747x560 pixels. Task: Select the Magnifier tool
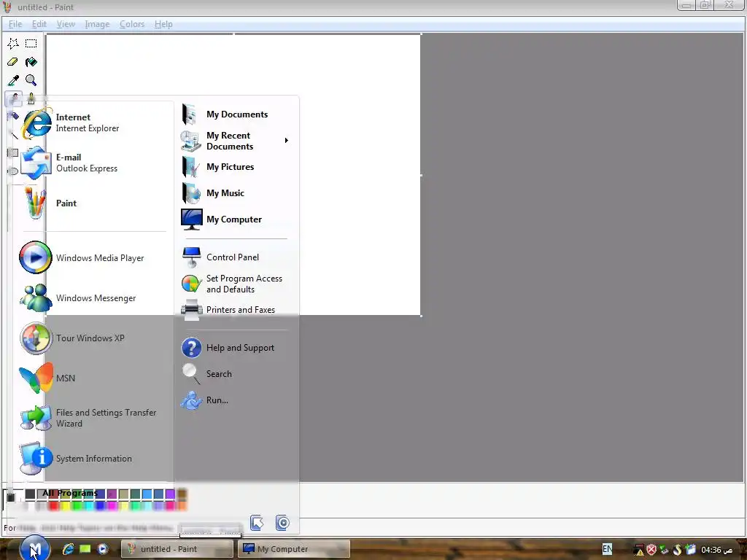click(x=31, y=80)
